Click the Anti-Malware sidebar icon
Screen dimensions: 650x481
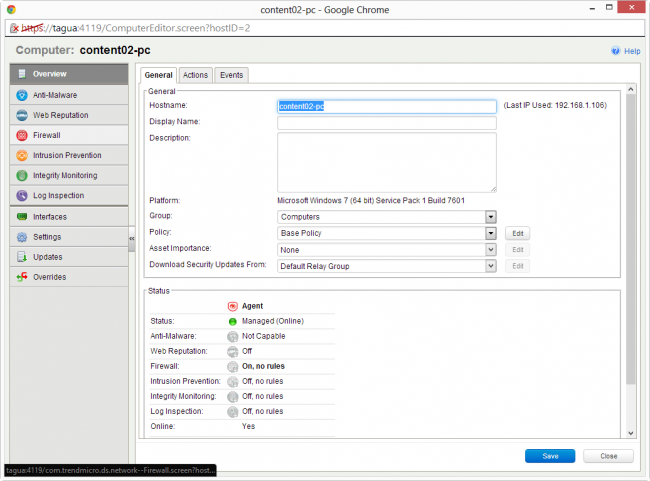[22, 95]
